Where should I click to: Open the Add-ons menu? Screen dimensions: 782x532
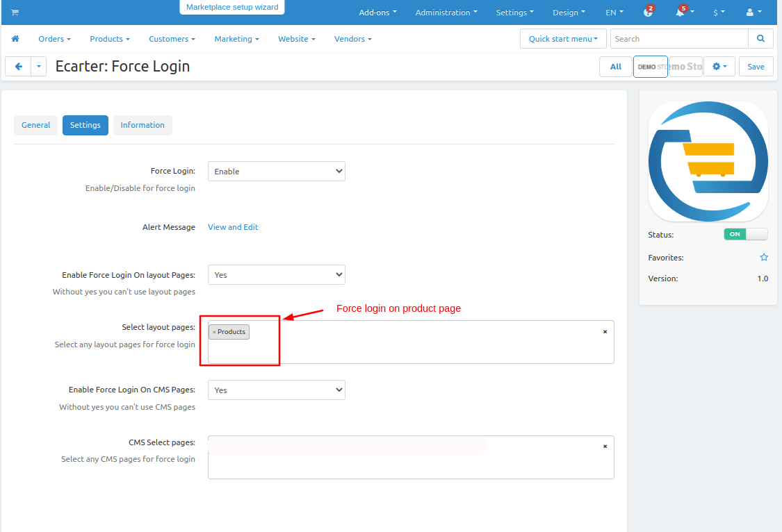377,13
